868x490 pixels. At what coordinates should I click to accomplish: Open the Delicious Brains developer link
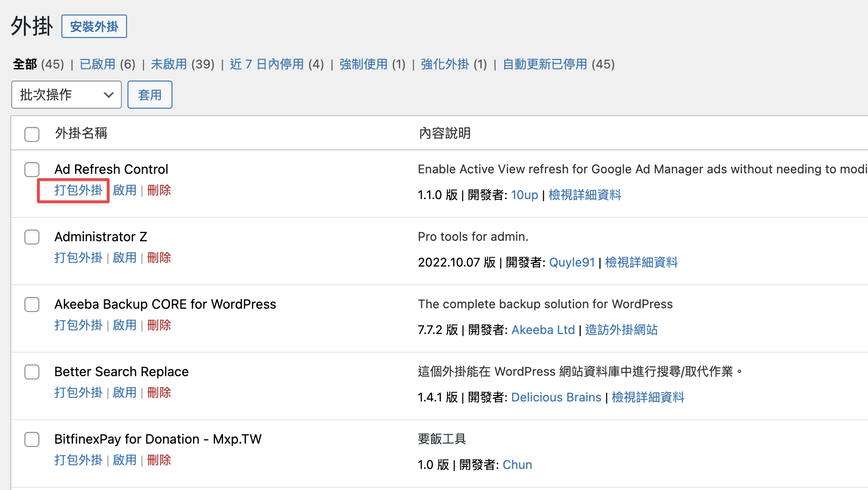(556, 397)
